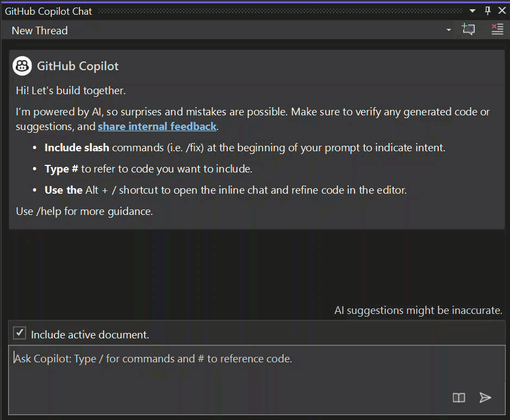This screenshot has width=510, height=420.
Task: Pin the Copilot Chat panel
Action: click(487, 11)
